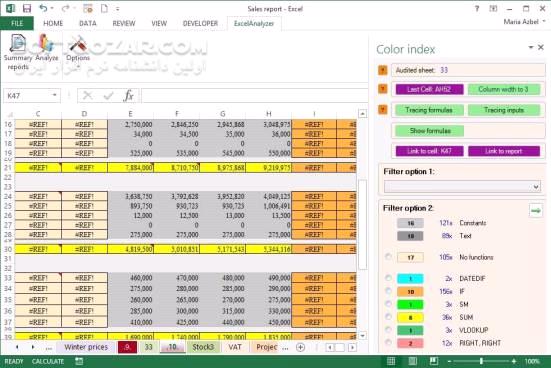Click the cancel X icon in the formula bar
Image resolution: width=551 pixels, height=368 pixels.
click(88, 95)
